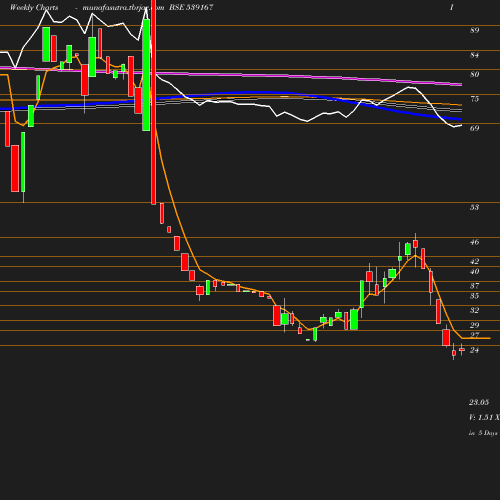This screenshot has height=500, width=500.
Task: Click the 84 price axis label
Action: pyautogui.click(x=474, y=55)
